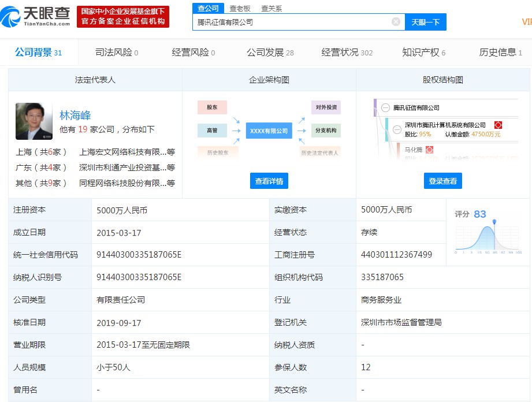This screenshot has width=532, height=402.
Task: Click the red official agency banner
Action: 123,16
